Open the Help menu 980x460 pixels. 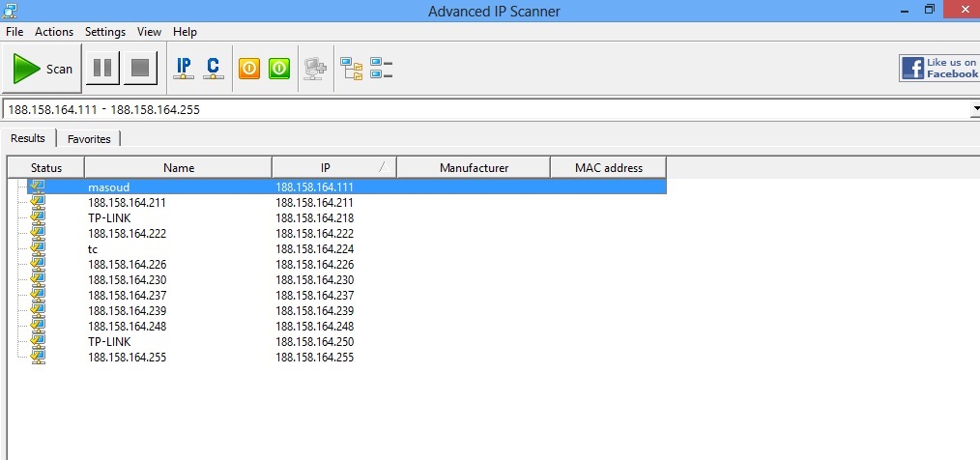185,31
